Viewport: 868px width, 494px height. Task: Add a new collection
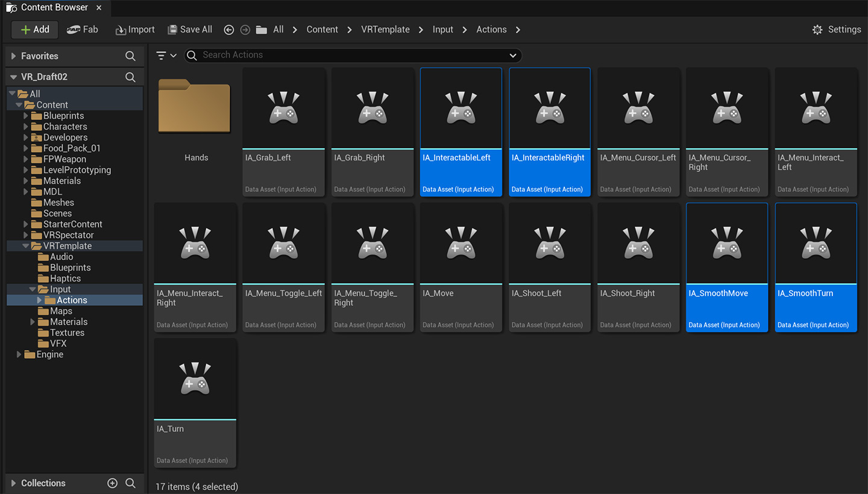112,483
